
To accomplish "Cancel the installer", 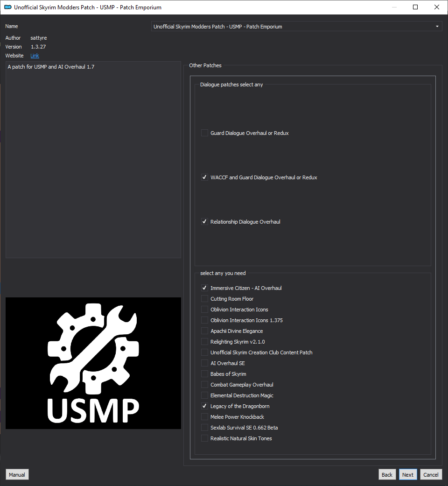I will [x=431, y=474].
